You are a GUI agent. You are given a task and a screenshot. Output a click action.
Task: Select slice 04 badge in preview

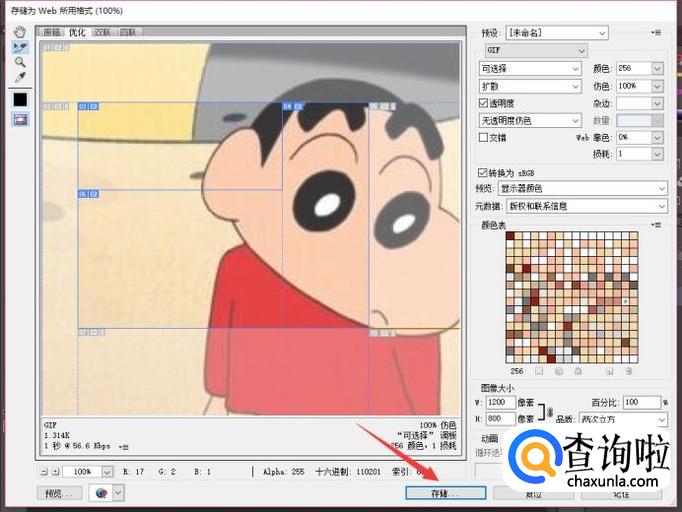click(293, 106)
